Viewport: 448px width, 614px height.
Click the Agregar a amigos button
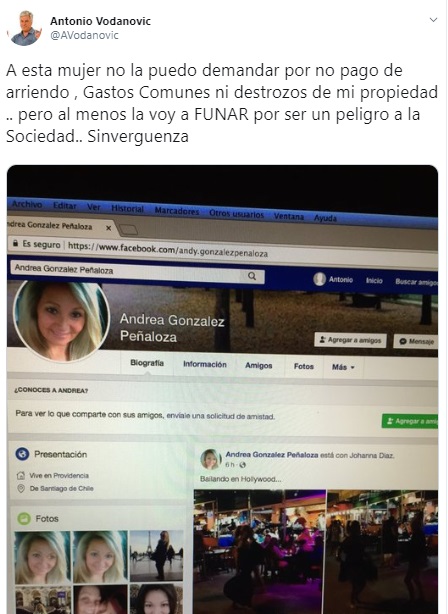pyautogui.click(x=350, y=340)
